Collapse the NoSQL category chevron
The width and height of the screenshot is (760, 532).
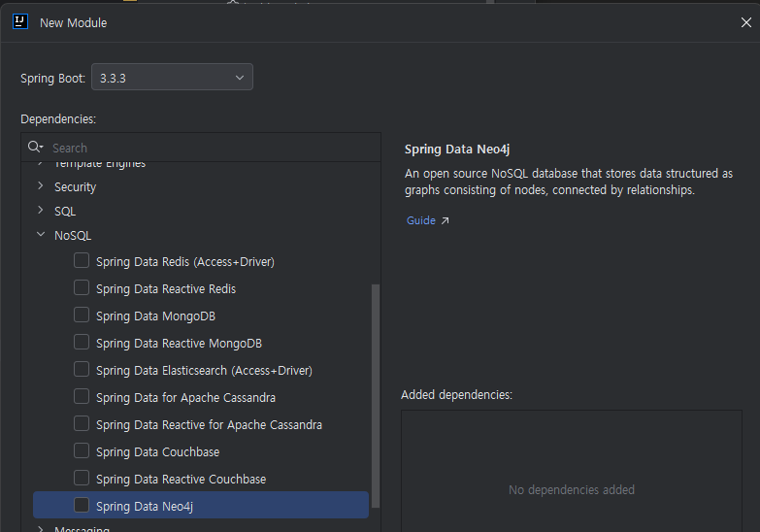tap(41, 234)
